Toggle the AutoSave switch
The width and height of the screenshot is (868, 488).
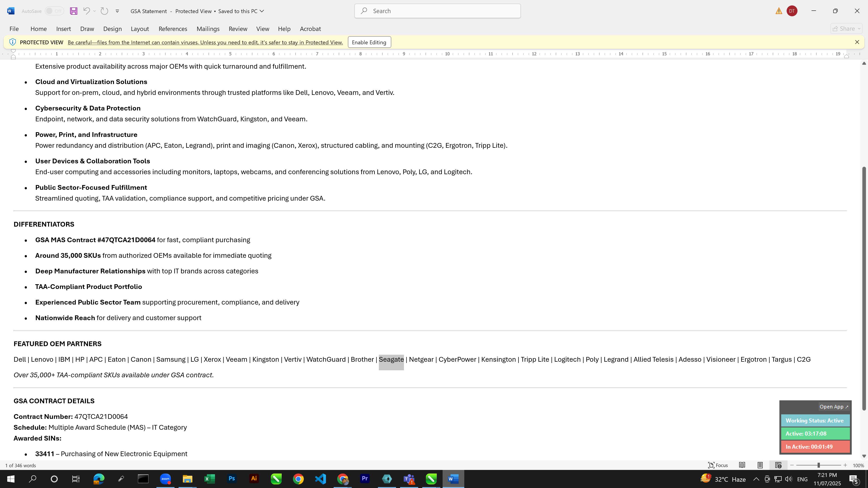[x=54, y=11]
